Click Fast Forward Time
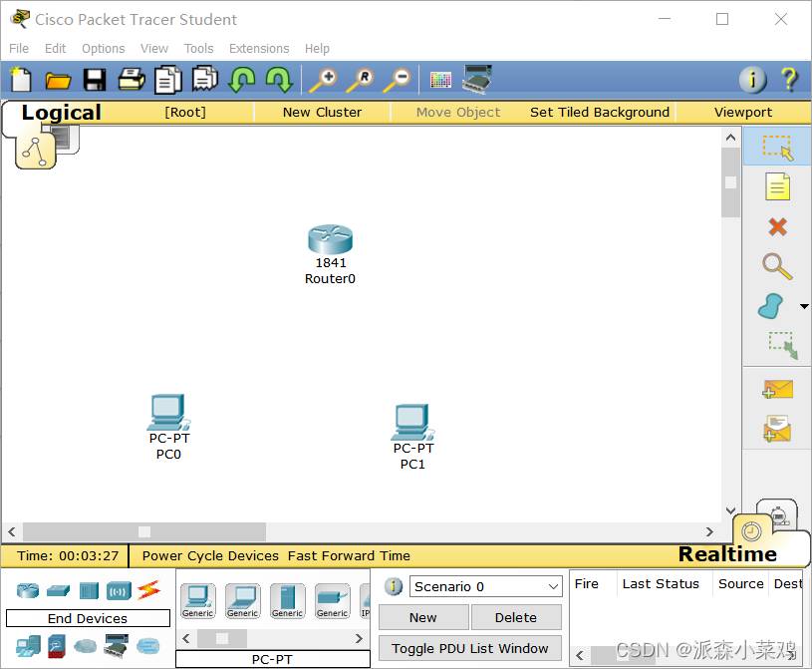This screenshot has width=812, height=669. point(349,555)
